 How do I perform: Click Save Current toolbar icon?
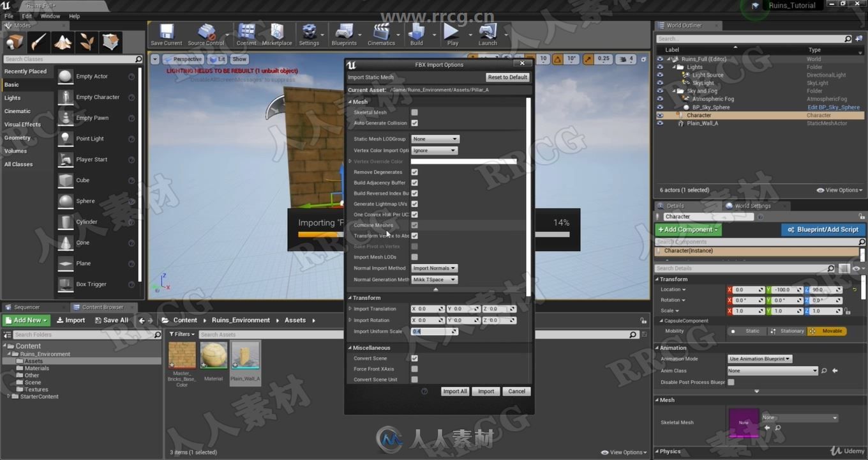point(167,34)
